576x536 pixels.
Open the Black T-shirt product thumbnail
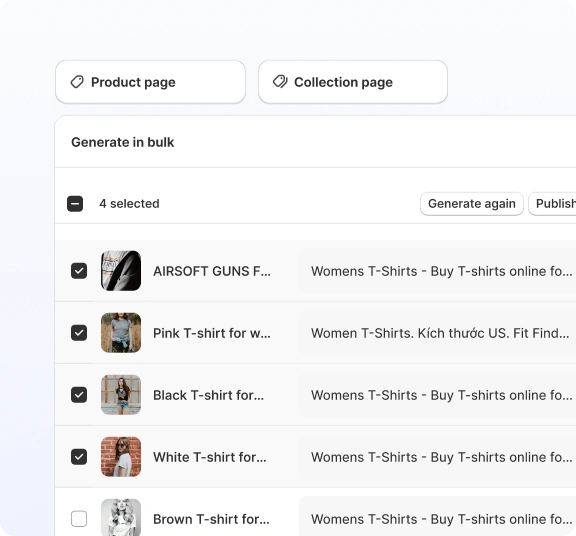[x=121, y=395]
